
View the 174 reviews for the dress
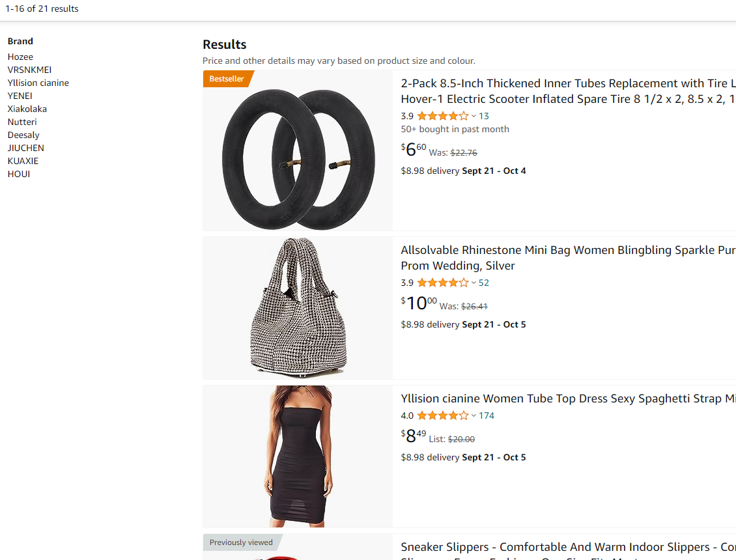coord(487,415)
